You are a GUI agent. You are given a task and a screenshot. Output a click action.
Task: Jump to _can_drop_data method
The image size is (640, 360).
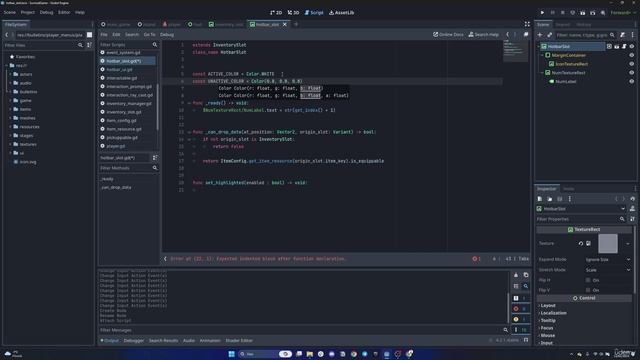[x=116, y=187]
